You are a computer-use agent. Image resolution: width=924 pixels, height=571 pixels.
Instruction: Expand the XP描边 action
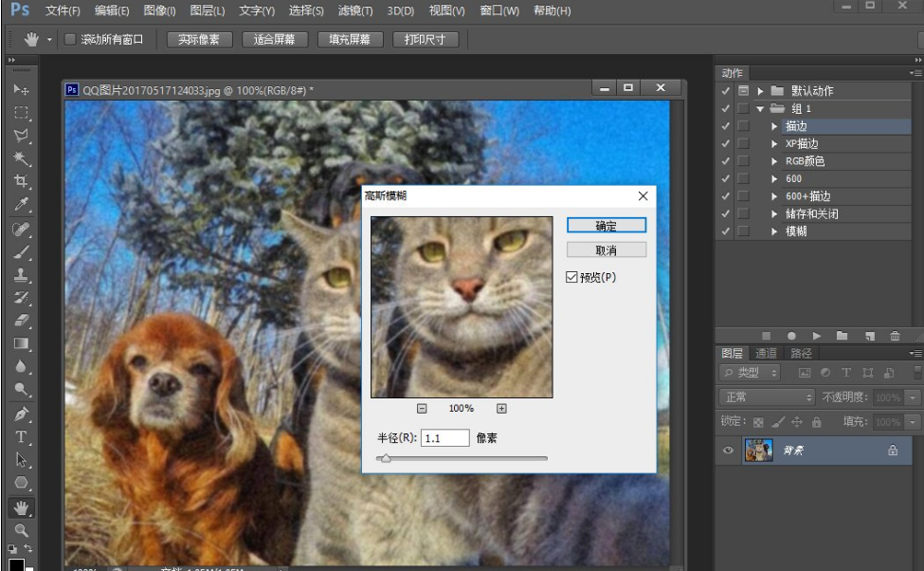[x=774, y=143]
